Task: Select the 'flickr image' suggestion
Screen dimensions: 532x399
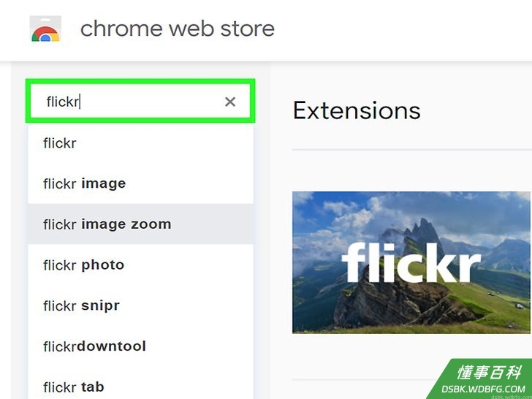Action: pos(140,183)
